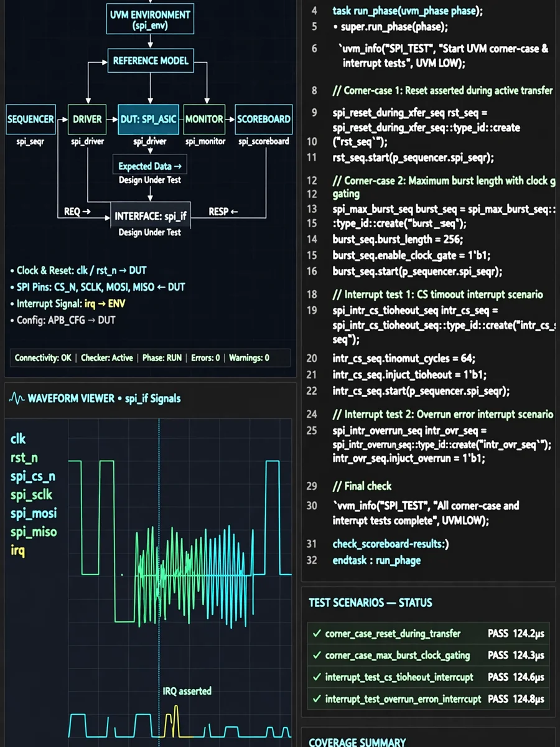Click the UVM ENVIRONMENT block in diagram

point(151,19)
